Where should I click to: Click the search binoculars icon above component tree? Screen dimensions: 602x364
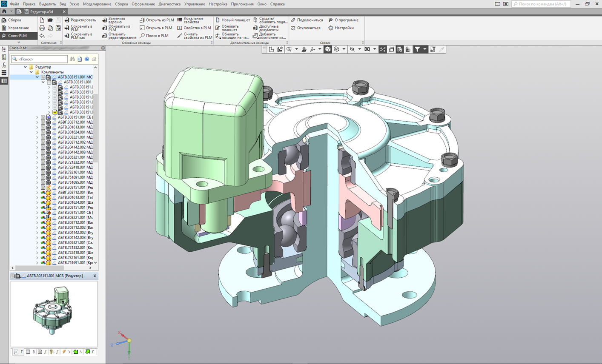72,59
